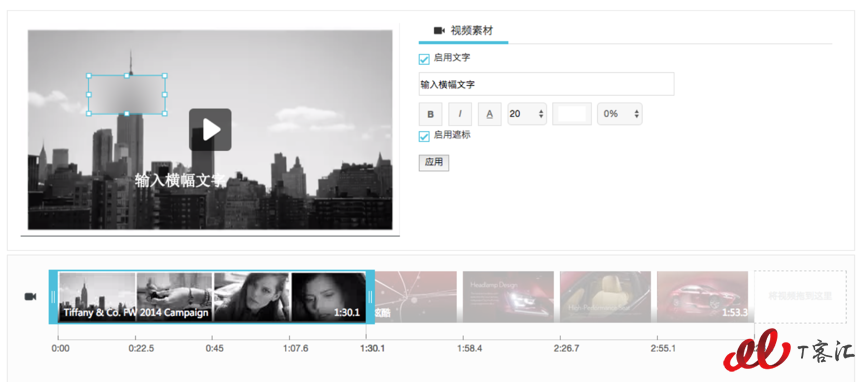This screenshot has width=865, height=382.
Task: Click the banner text input field
Action: coord(546,84)
